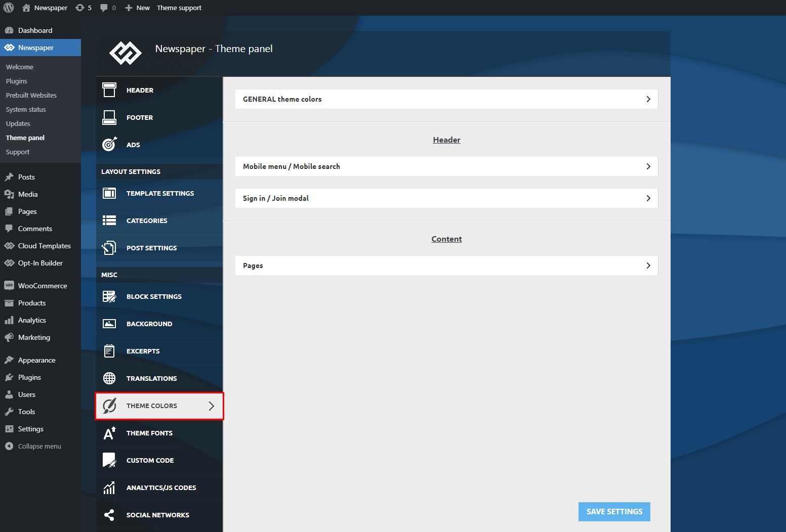
Task: Click the Header section icon
Action: pyautogui.click(x=109, y=90)
